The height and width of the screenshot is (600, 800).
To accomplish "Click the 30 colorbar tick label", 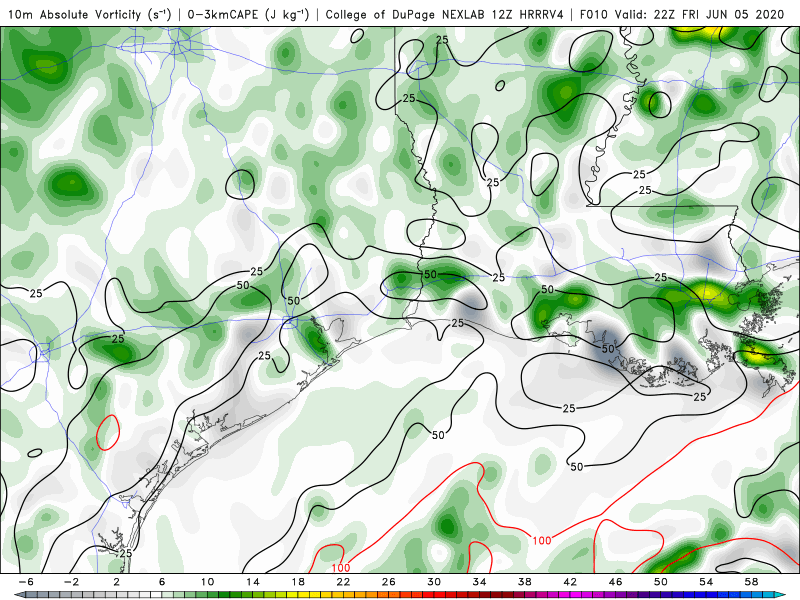I will (434, 582).
